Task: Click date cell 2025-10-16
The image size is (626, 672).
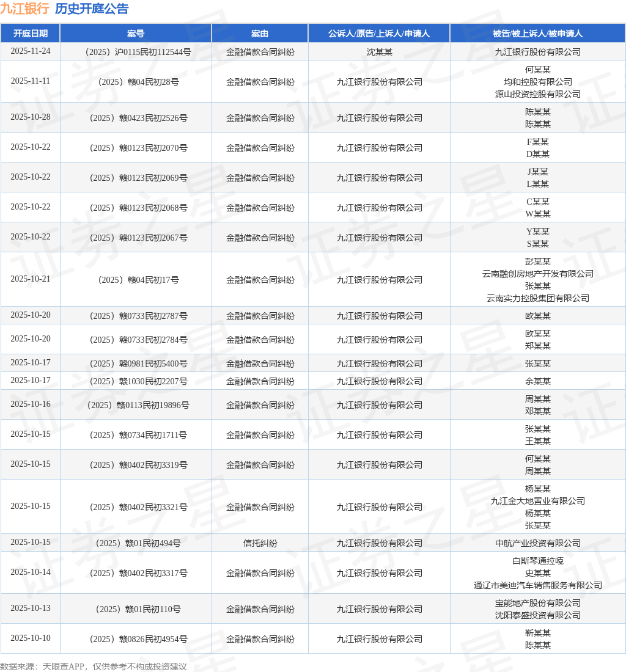Action: (31, 404)
